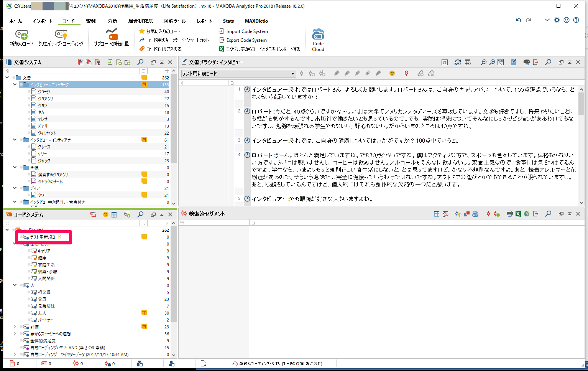Click エクセル表からコードとメモをインポートする
Viewport: 588px width, 371px height.
(263, 49)
